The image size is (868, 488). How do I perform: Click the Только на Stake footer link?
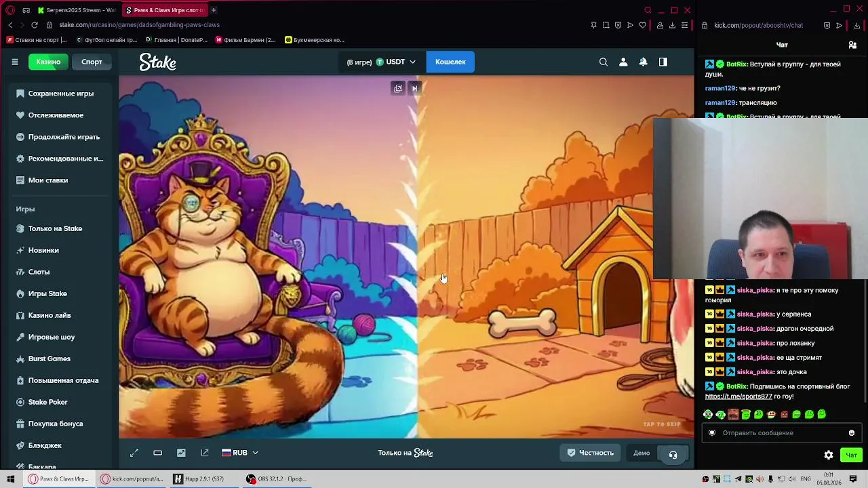click(x=406, y=453)
